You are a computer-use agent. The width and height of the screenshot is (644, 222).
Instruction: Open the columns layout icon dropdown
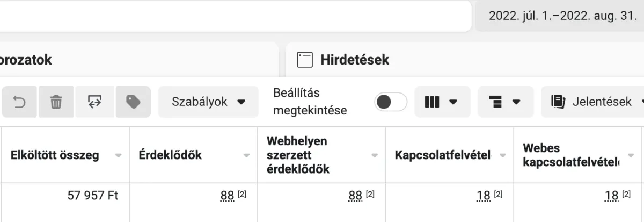442,102
